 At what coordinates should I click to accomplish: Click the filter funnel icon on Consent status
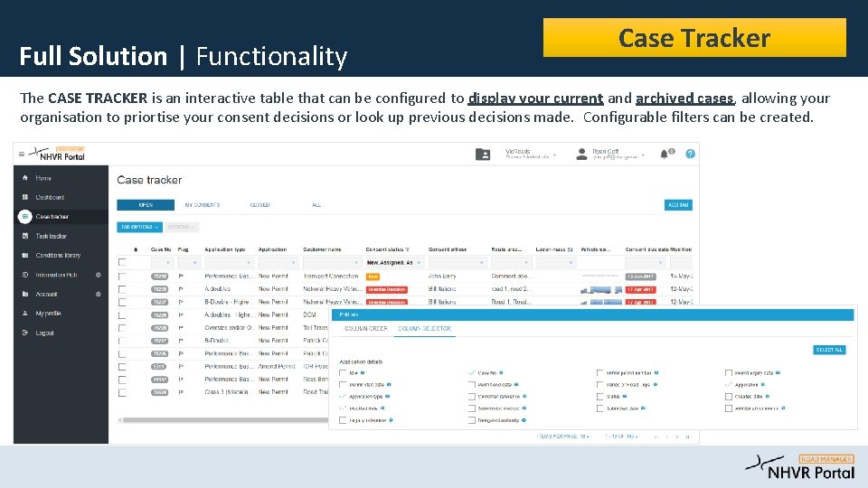pos(408,249)
